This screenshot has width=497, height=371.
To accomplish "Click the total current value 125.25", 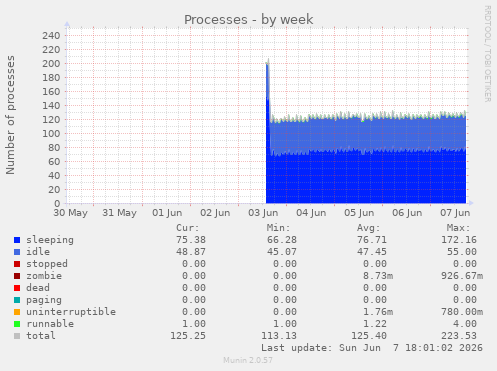I will click(x=188, y=336).
